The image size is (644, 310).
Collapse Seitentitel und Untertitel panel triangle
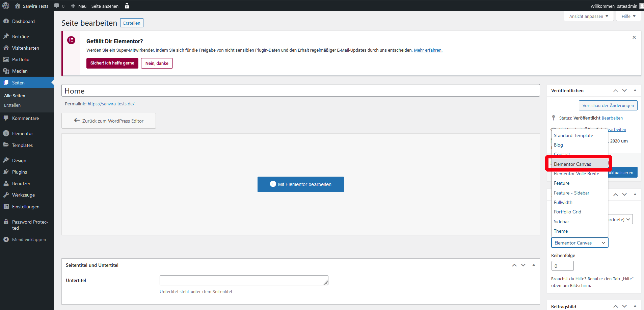click(534, 265)
